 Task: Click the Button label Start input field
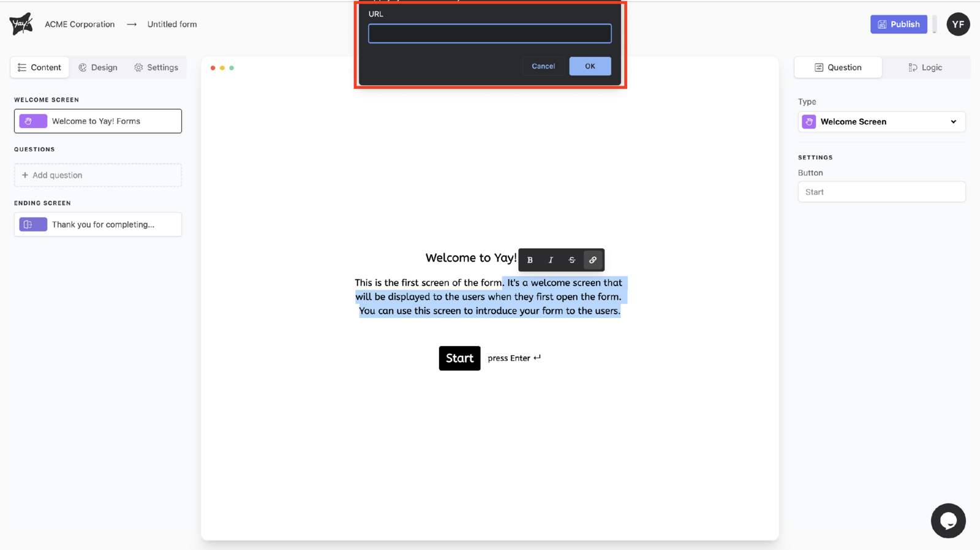[881, 192]
